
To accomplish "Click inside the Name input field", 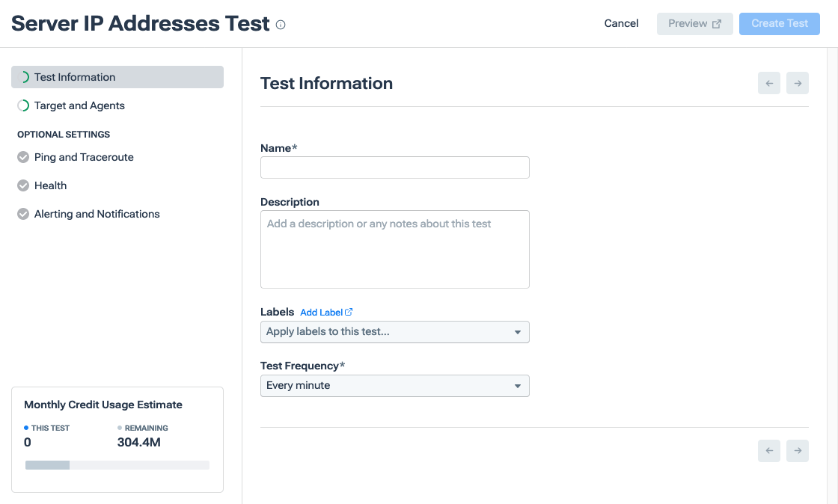I will [x=394, y=168].
